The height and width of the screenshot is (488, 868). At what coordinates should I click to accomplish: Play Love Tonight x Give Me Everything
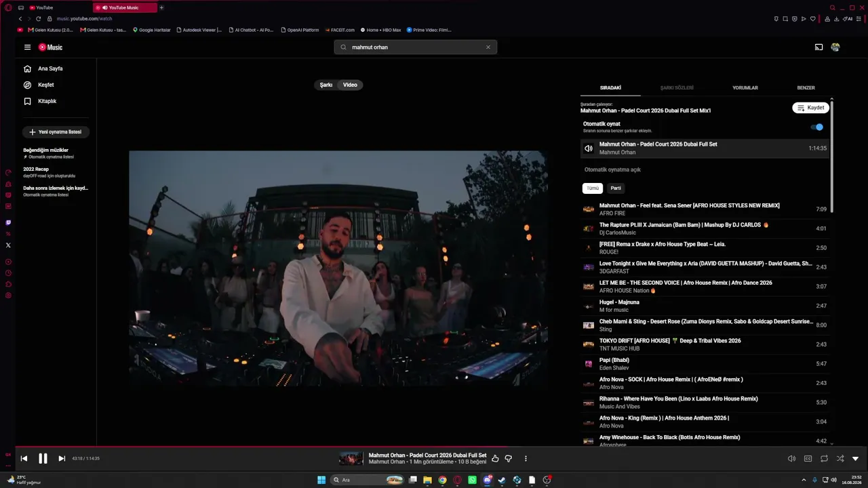click(x=705, y=267)
